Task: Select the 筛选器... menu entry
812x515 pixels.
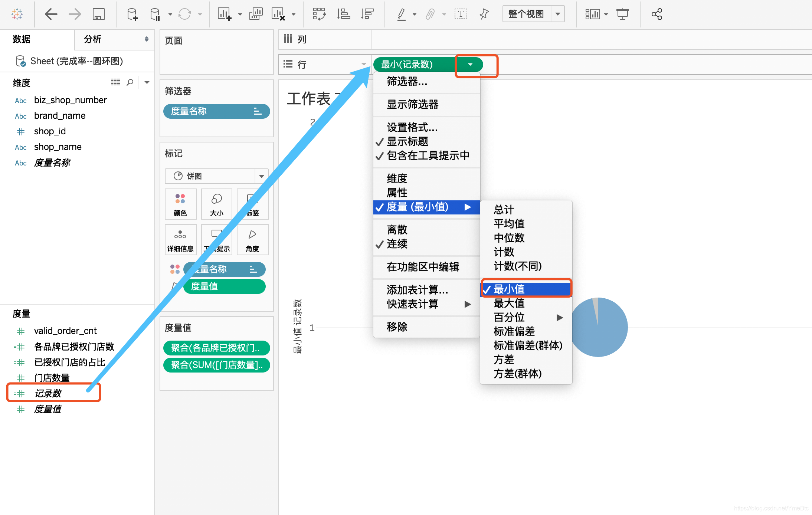Action: point(426,81)
